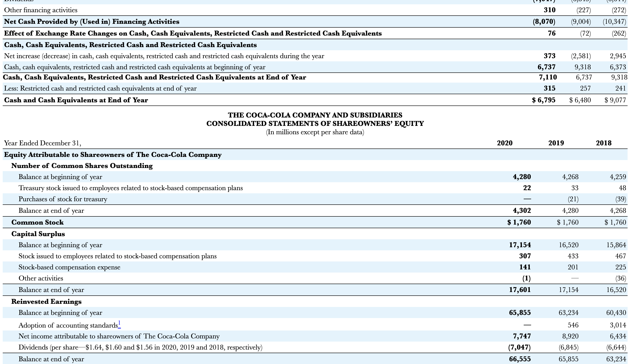Click the Stock-based compensation expense row label
This screenshot has height=364, width=638.
point(69,267)
